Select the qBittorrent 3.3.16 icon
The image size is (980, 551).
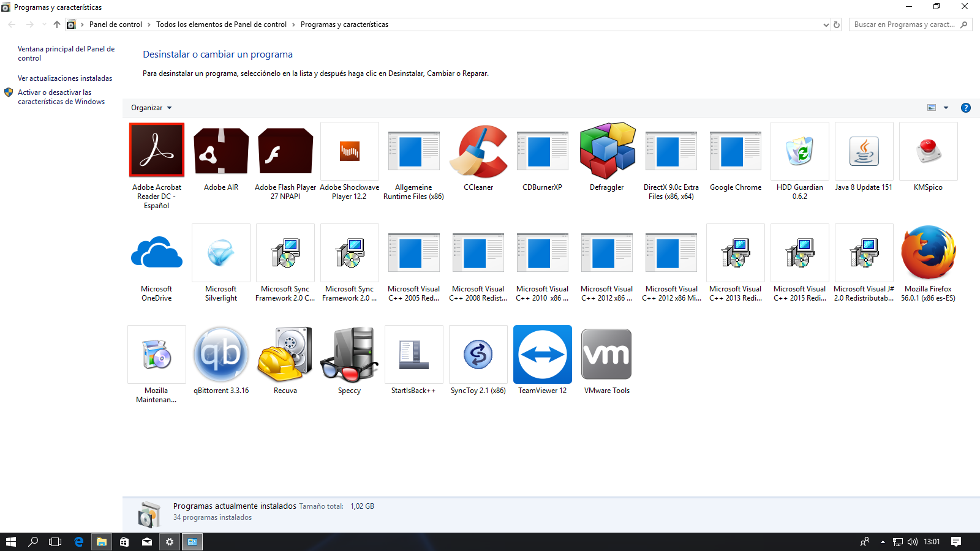tap(221, 354)
